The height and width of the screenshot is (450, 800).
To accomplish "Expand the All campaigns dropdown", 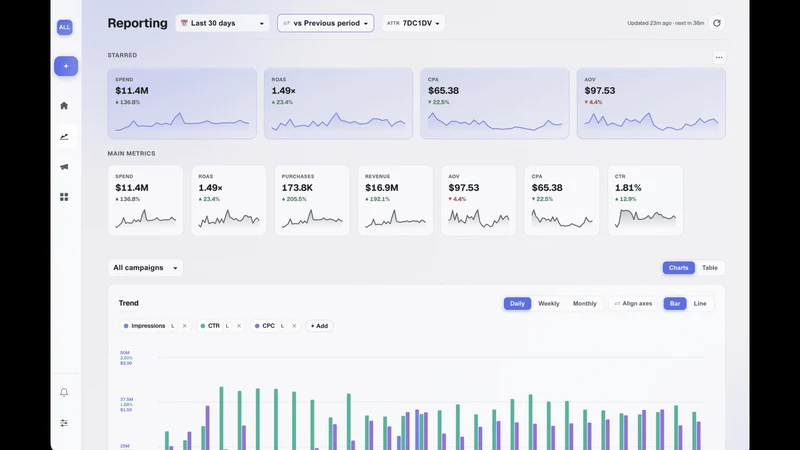I will coord(145,268).
